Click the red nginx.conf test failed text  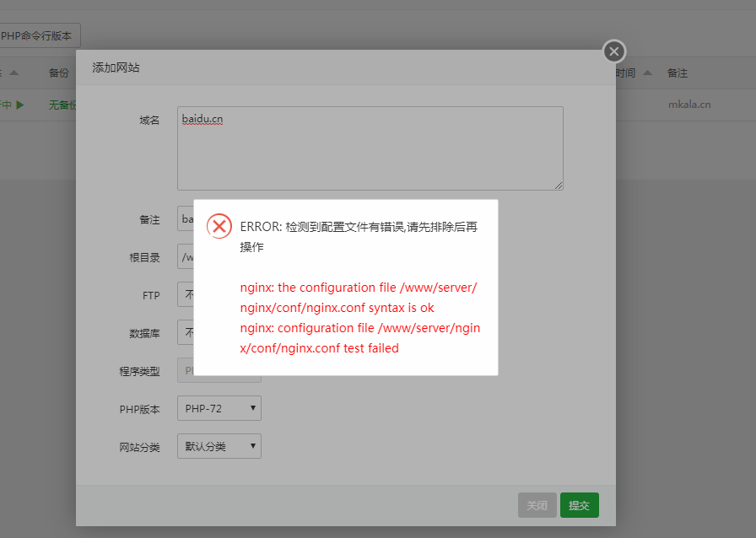pos(360,338)
